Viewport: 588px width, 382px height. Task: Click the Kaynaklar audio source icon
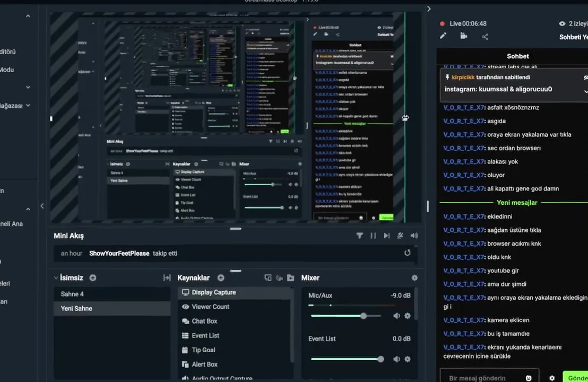pyautogui.click(x=279, y=278)
